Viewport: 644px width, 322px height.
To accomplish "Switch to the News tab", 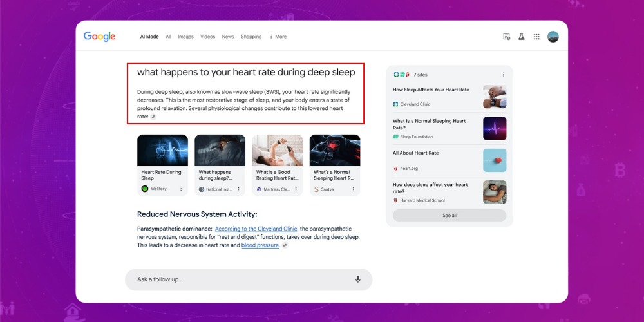I will tap(228, 37).
